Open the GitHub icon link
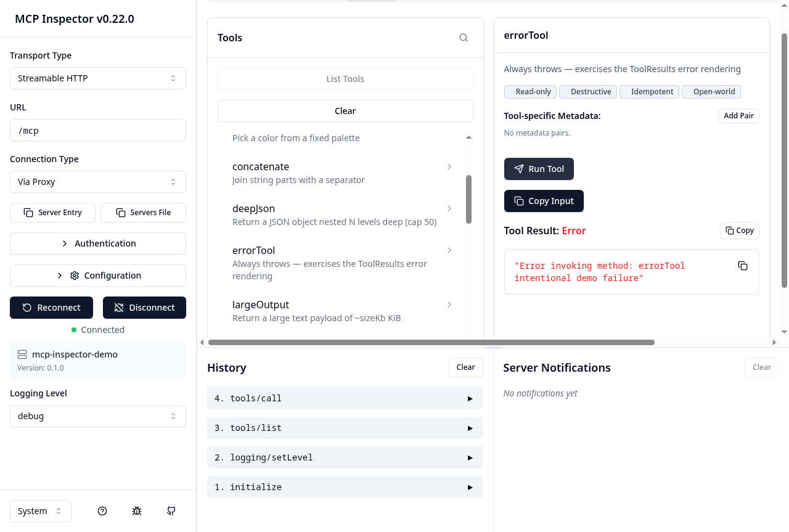Screen dimensions: 789x532 [171, 511]
